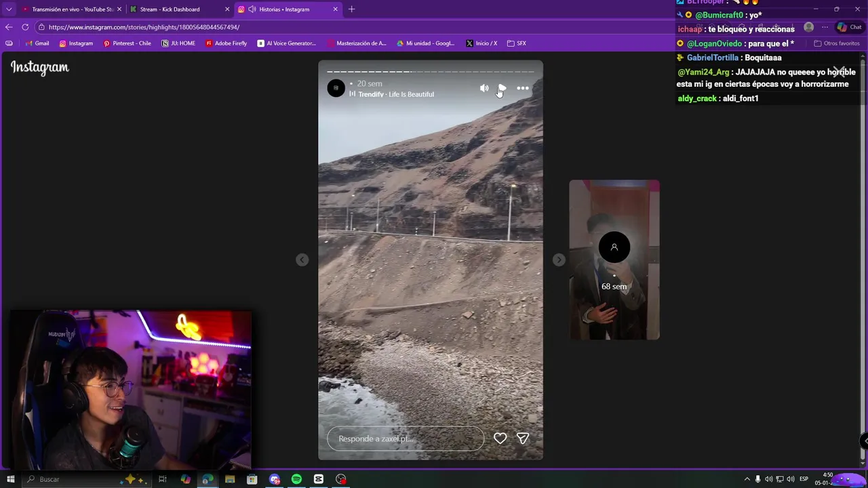Click chat username @Yami24_Arg
The image size is (868, 488).
703,72
